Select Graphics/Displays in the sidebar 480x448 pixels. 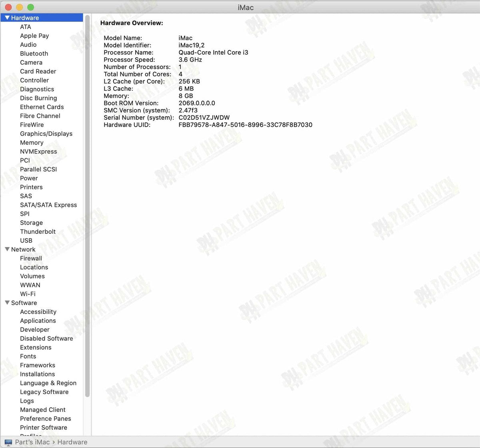coord(46,133)
